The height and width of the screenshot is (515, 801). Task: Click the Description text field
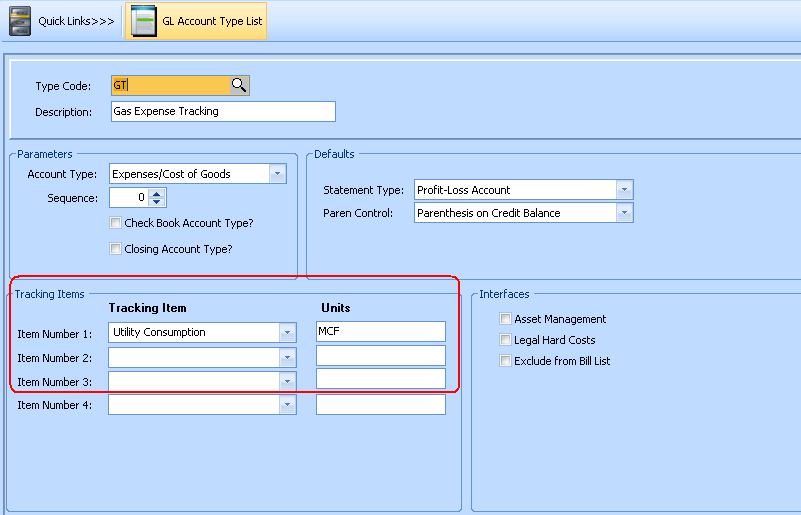223,112
